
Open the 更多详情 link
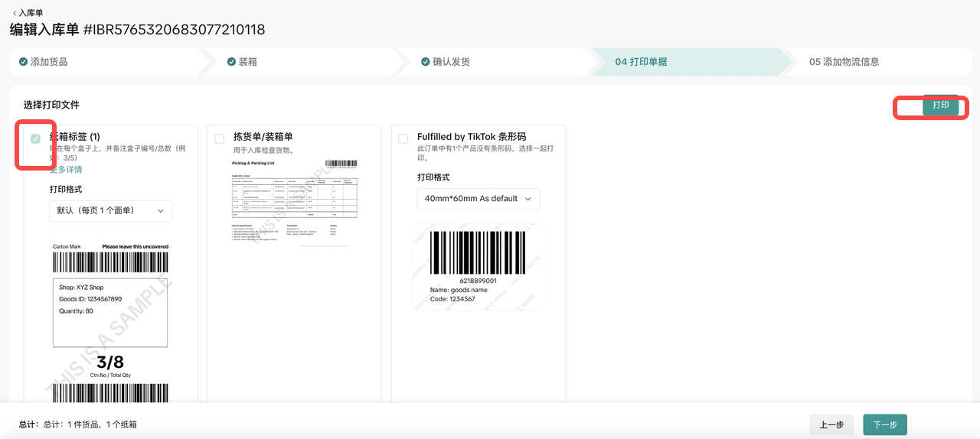pyautogui.click(x=66, y=170)
